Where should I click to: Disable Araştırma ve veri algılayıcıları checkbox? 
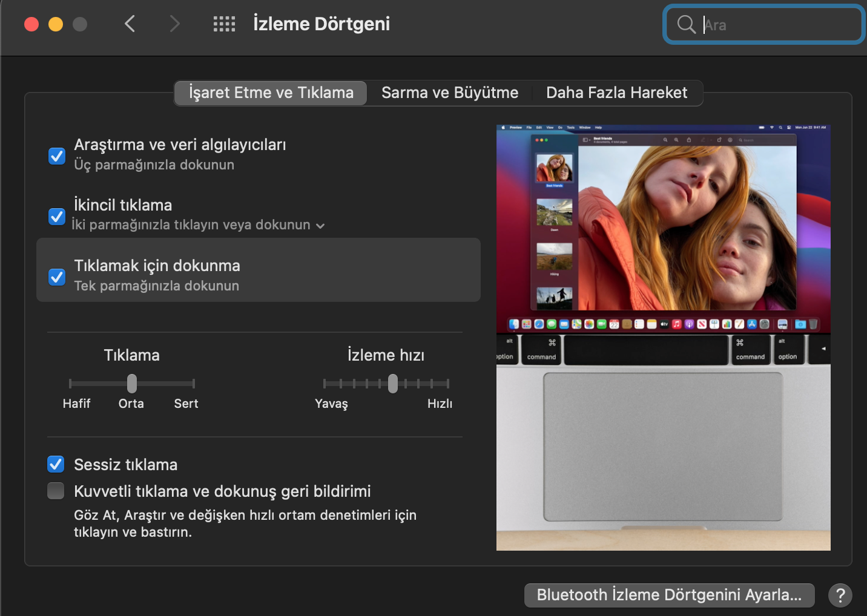click(x=57, y=156)
